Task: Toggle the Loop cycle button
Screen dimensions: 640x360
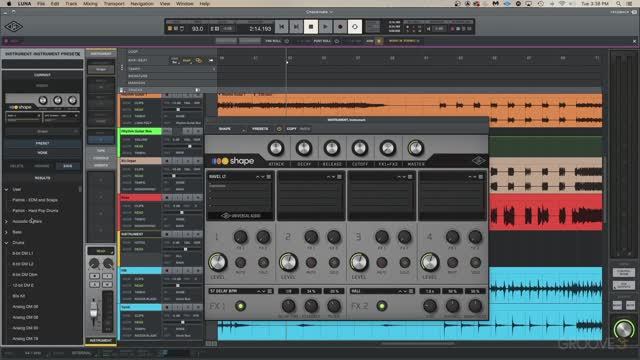Action: [355, 27]
